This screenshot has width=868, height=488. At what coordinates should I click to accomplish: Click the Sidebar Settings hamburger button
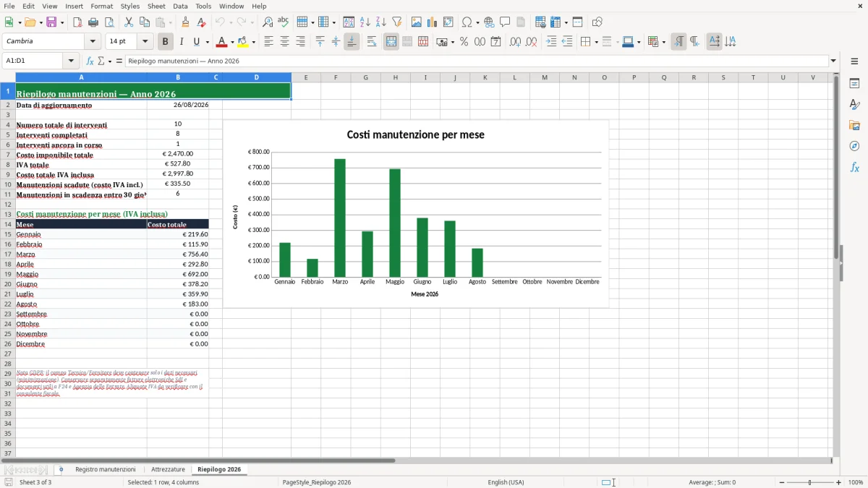[x=854, y=61]
